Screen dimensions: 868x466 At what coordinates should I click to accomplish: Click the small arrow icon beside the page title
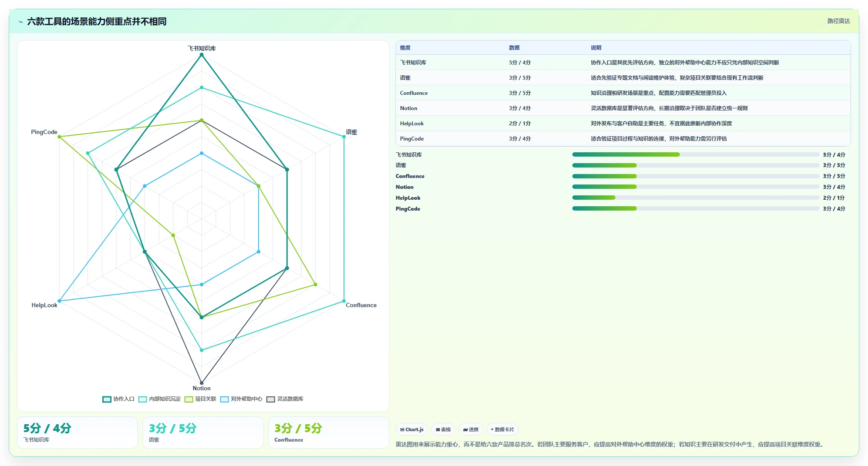pos(20,22)
